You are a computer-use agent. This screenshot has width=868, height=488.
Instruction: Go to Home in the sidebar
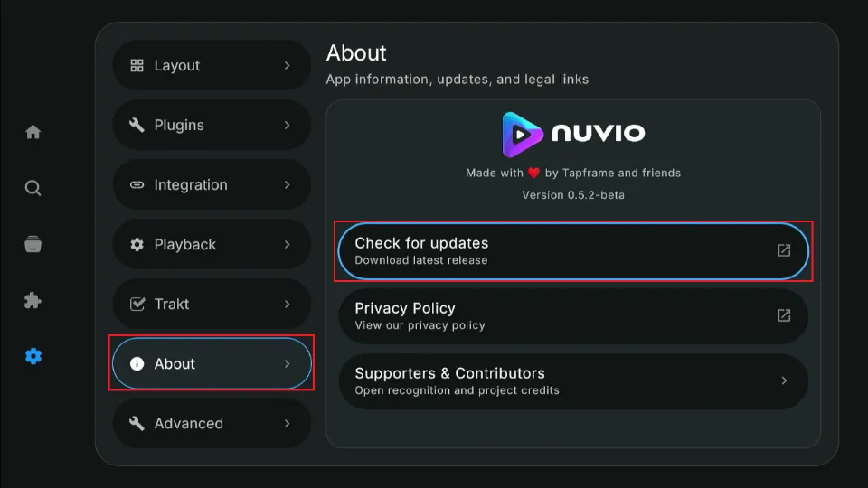point(33,132)
